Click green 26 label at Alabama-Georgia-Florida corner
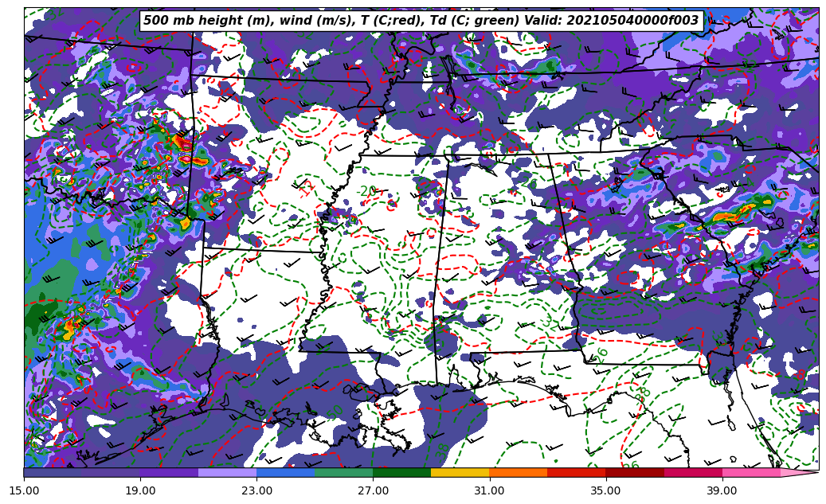 pos(601,353)
